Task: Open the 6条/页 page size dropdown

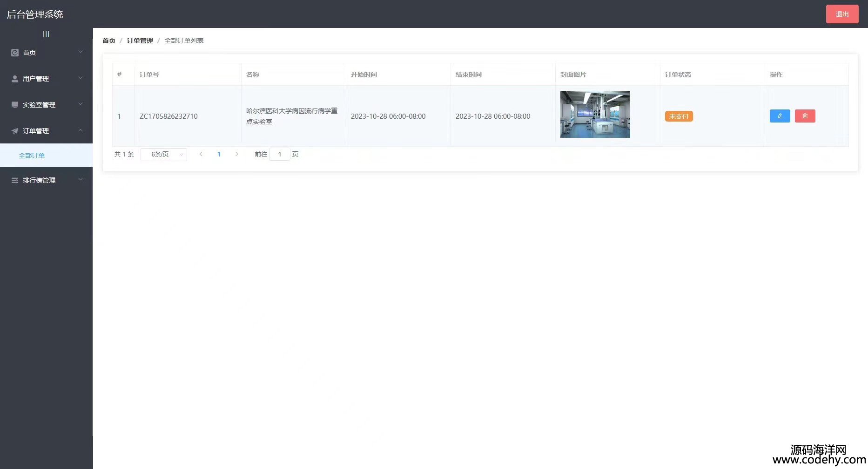Action: pos(164,155)
